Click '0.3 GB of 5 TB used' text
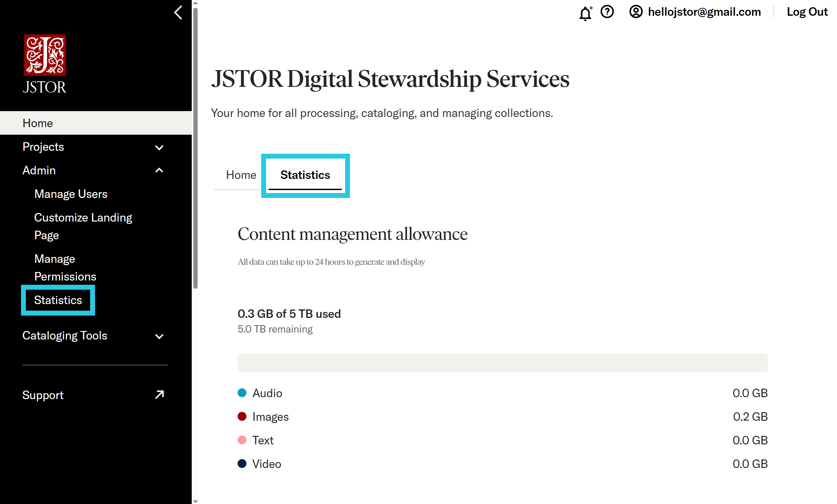 (289, 314)
